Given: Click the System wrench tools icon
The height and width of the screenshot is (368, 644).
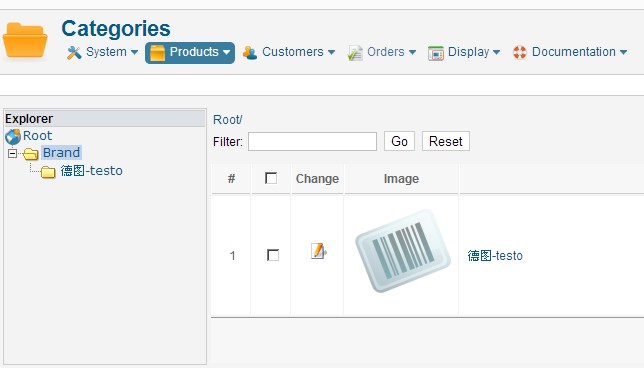Looking at the screenshot, I should coord(74,53).
